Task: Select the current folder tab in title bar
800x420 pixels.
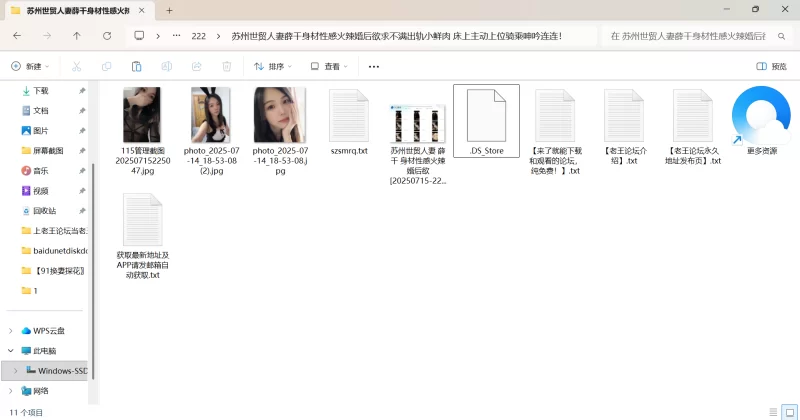Action: point(79,10)
